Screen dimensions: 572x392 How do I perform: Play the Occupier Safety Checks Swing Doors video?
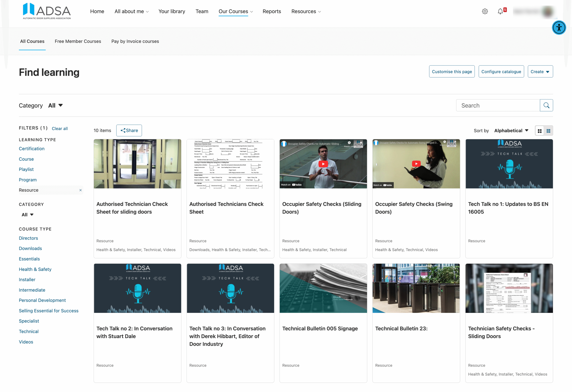[x=416, y=164]
